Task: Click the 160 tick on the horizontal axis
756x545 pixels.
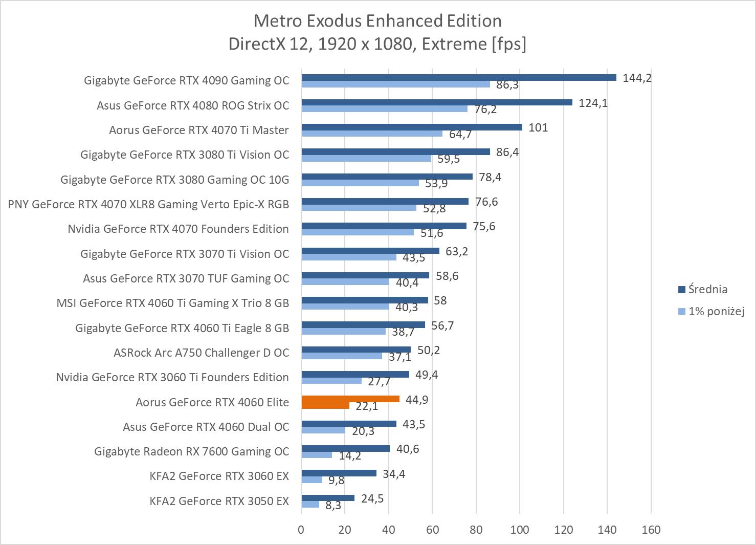Action: pyautogui.click(x=651, y=530)
